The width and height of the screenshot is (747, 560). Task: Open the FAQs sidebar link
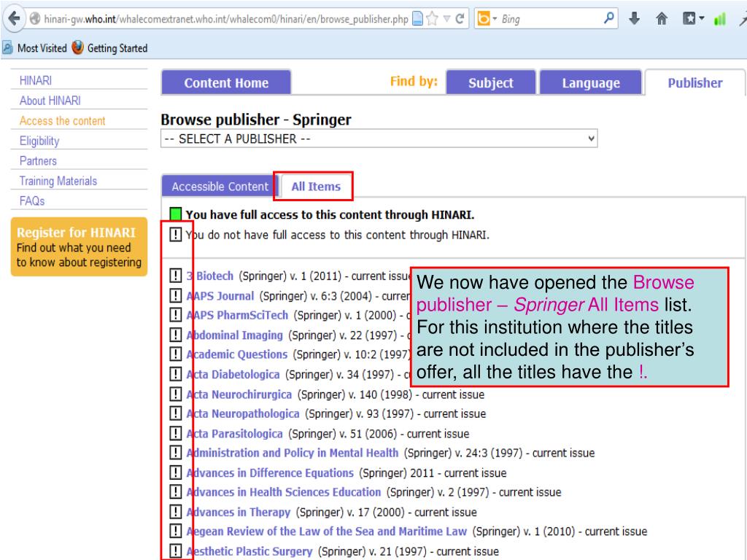click(x=32, y=201)
